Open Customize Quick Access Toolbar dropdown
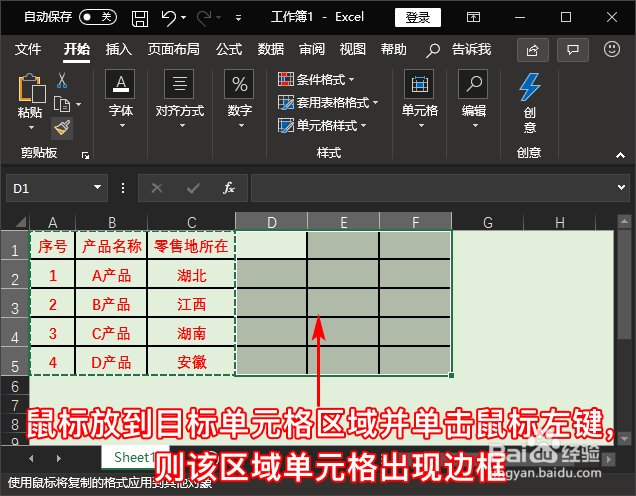This screenshot has height=496, width=636. (x=238, y=18)
